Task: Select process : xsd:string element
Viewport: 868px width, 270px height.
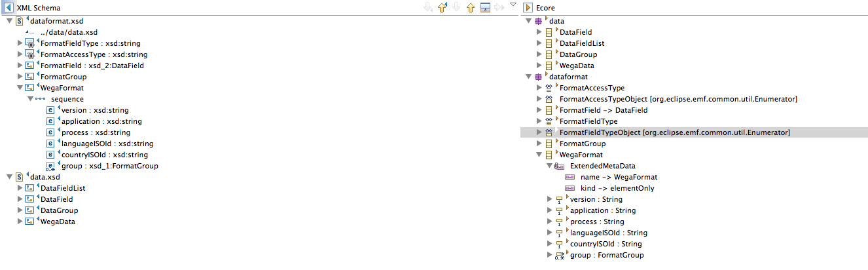Action: pos(95,132)
